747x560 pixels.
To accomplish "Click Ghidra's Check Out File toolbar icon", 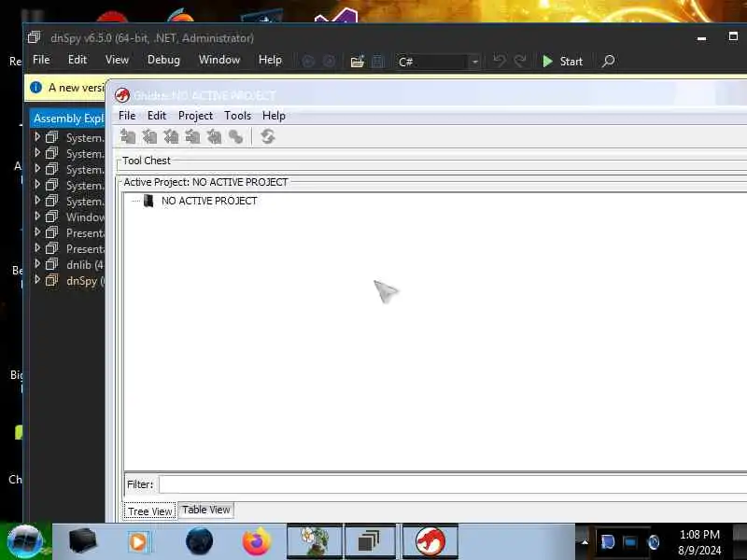I will point(149,136).
